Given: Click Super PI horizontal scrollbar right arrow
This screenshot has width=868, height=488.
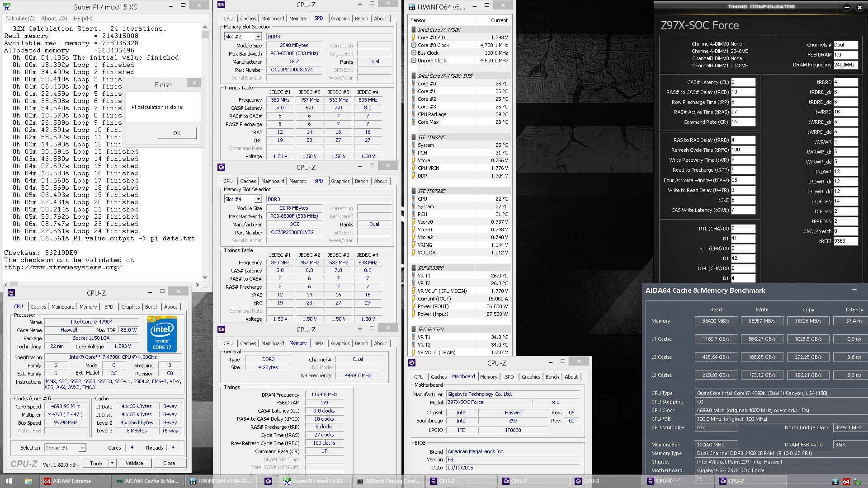Looking at the screenshot, I should tap(197, 285).
